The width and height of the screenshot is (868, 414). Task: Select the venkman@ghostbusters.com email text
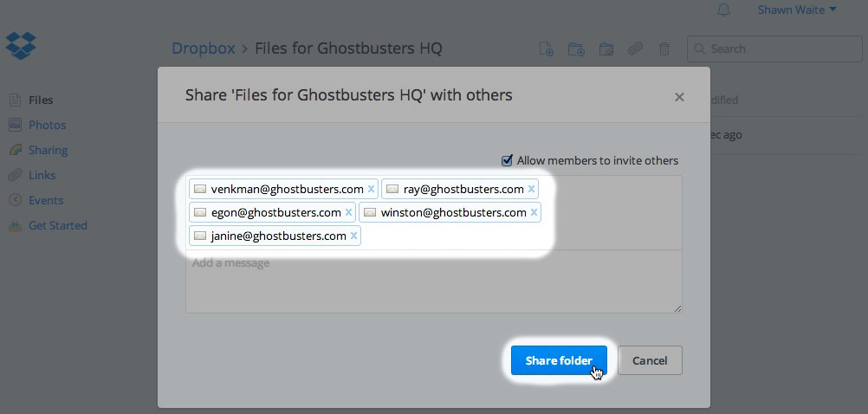pos(288,190)
